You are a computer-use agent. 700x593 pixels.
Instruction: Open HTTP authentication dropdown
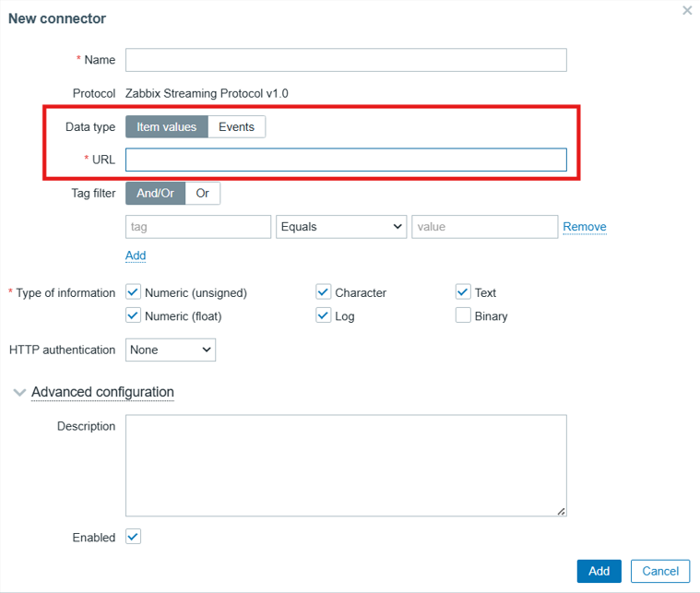171,350
